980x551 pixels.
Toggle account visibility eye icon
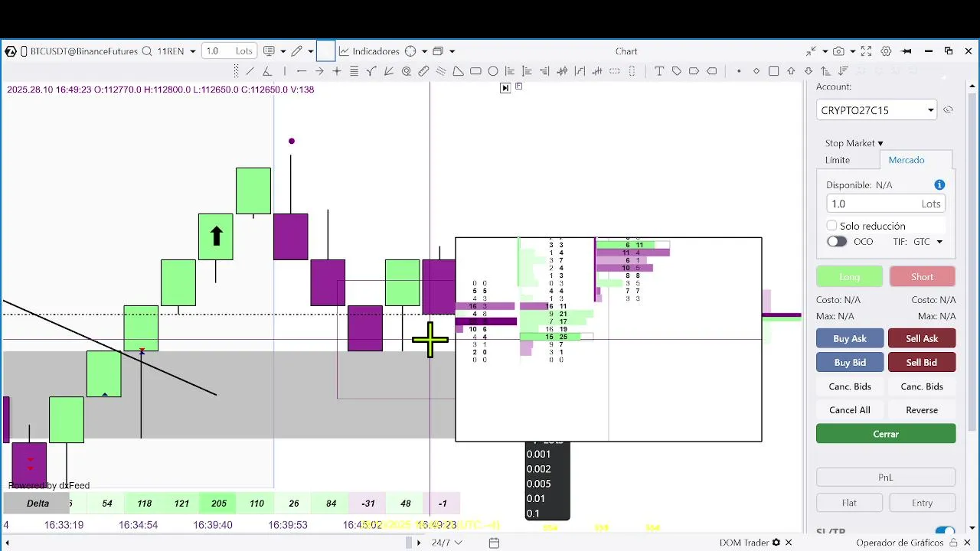pyautogui.click(x=948, y=110)
